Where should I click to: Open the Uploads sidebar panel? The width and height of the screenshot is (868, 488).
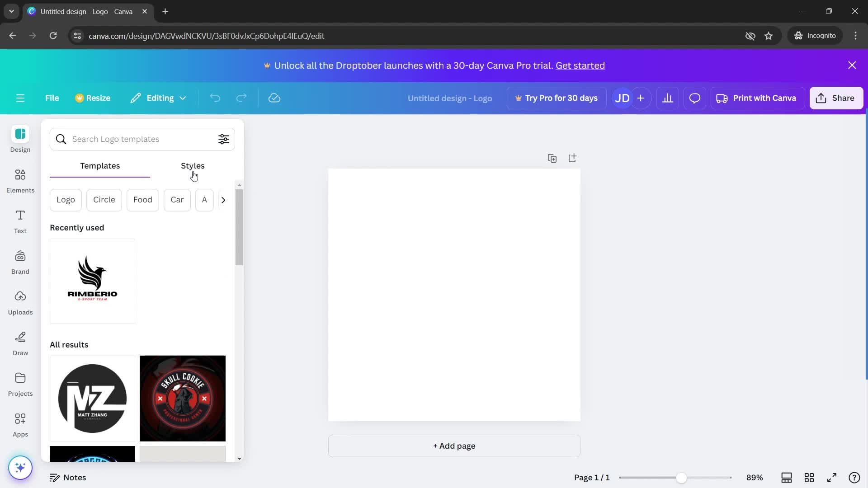(20, 303)
